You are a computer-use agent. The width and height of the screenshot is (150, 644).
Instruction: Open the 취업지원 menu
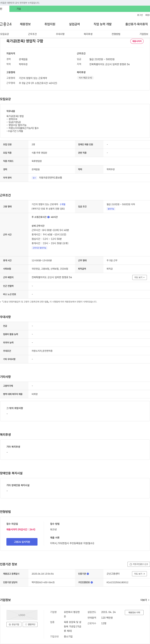pos(50,24)
